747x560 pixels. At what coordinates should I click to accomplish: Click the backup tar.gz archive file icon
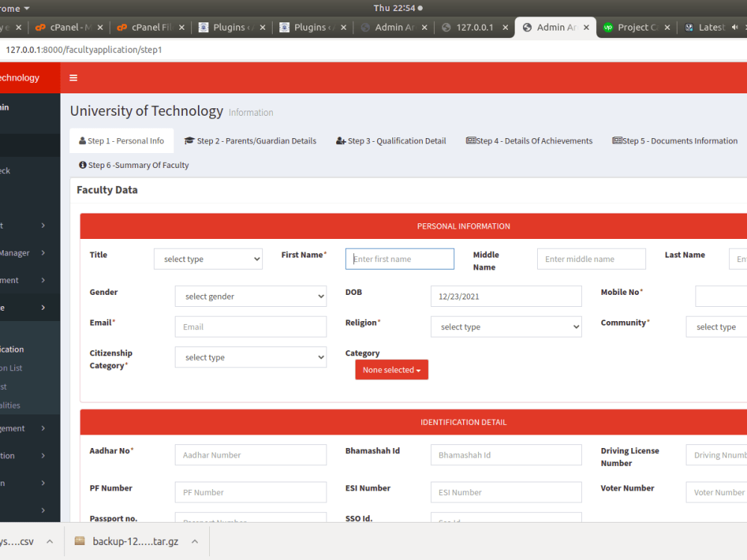click(x=80, y=541)
